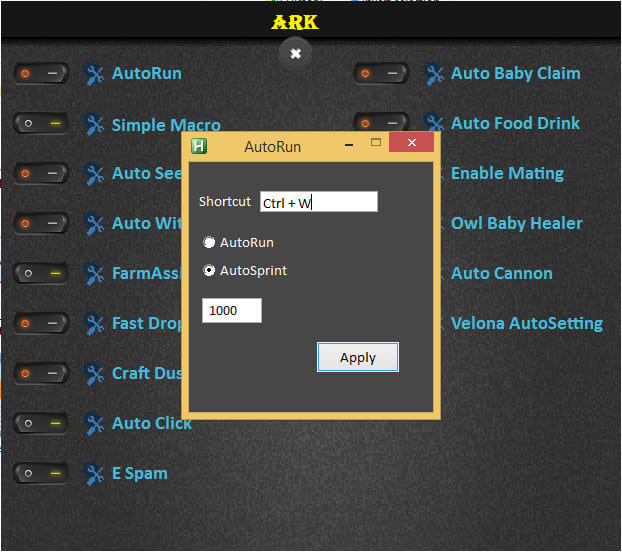Toggle the switch beside FarmAssi

pos(40,274)
